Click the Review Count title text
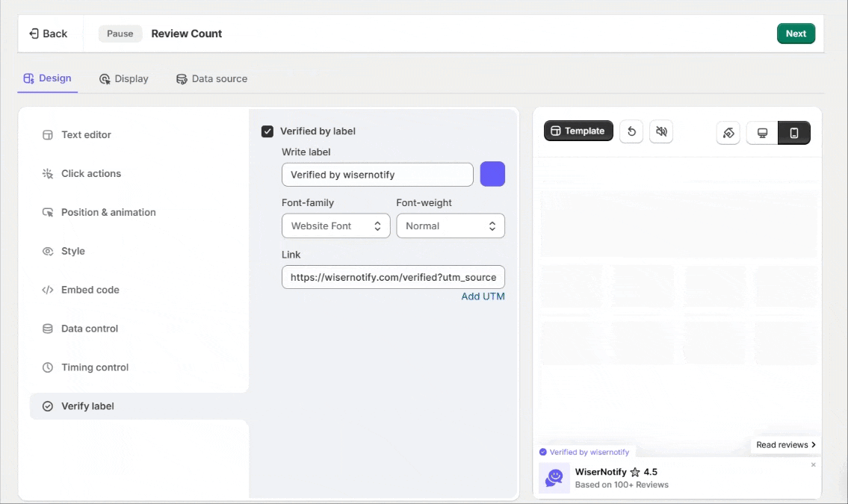Image resolution: width=848 pixels, height=504 pixels. click(187, 34)
